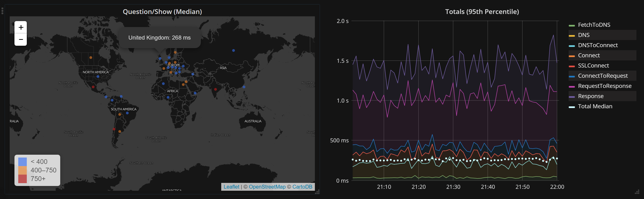The width and height of the screenshot is (644, 199).
Task: Click the blue '< 400' legend color swatch
Action: tap(23, 162)
